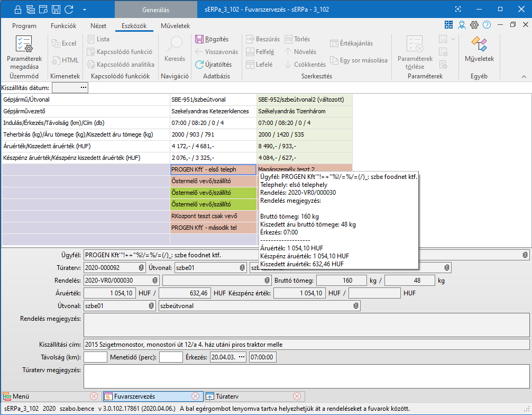Switch to the Túraterv bottom tab
This screenshot has width=532, height=415.
[228, 396]
